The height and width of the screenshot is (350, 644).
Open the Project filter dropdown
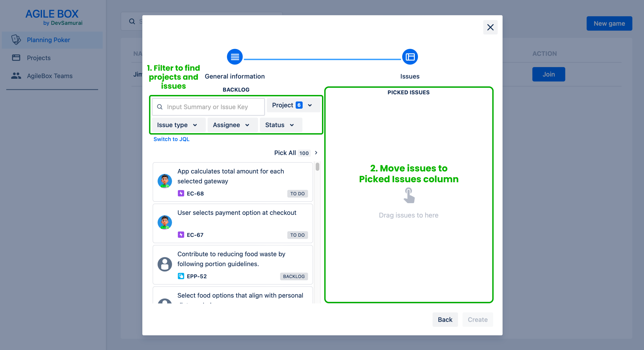tap(293, 105)
